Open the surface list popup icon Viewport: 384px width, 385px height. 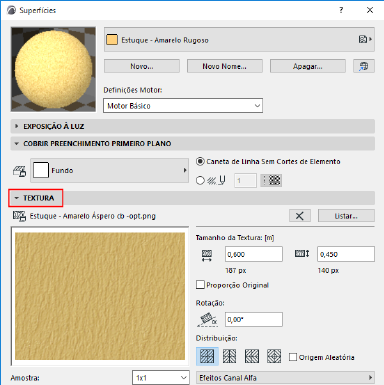(x=365, y=39)
